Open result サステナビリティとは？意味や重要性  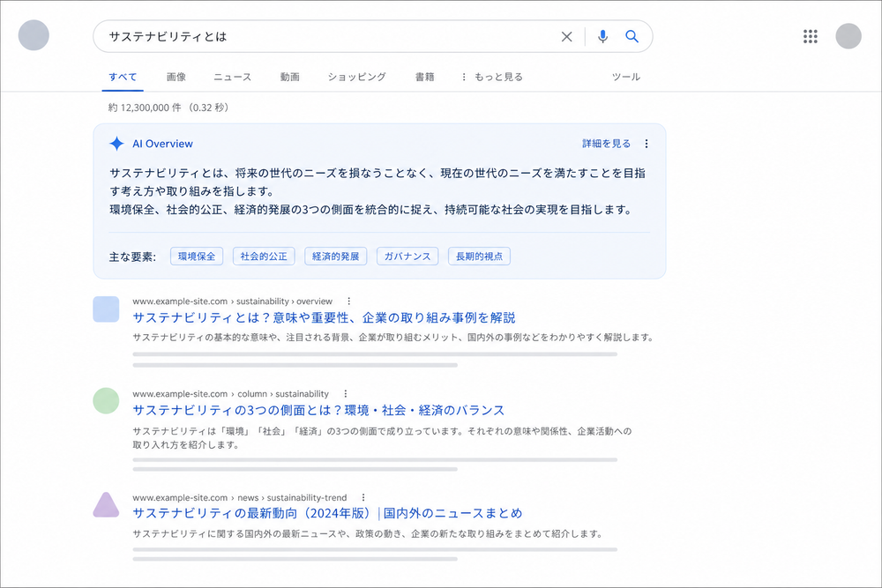coord(324,317)
